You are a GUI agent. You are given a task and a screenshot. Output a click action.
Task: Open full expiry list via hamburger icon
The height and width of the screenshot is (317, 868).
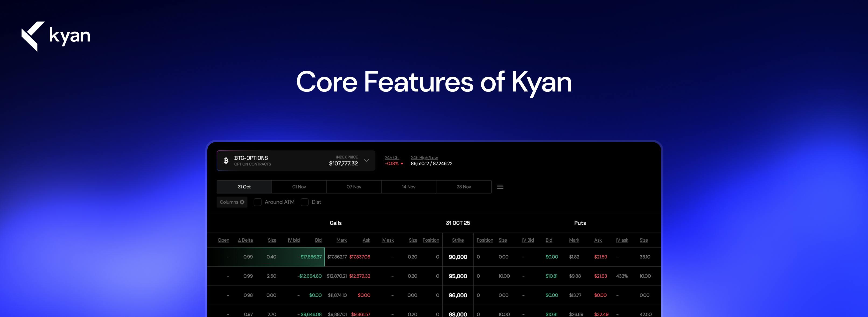click(x=500, y=187)
